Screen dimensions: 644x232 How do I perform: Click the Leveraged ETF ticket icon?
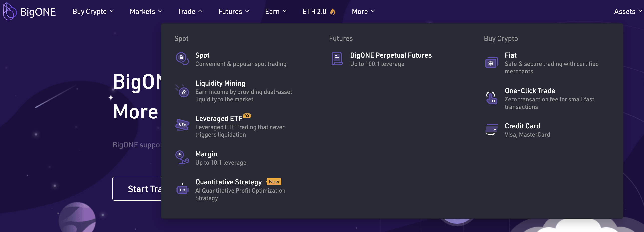pos(182,125)
